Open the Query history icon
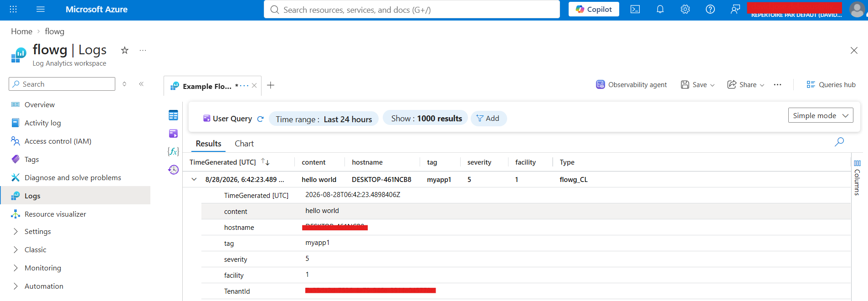868x301 pixels. point(173,170)
